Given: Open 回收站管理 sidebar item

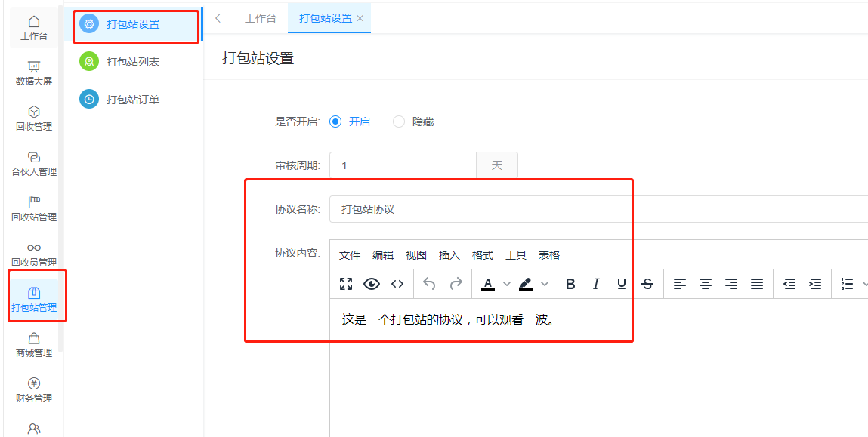Looking at the screenshot, I should 34,209.
